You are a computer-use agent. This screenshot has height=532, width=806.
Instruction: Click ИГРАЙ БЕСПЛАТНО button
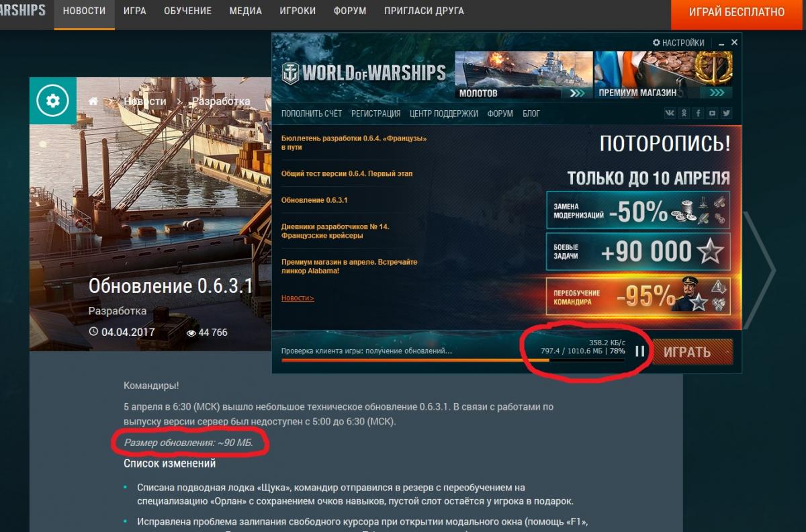pos(737,12)
